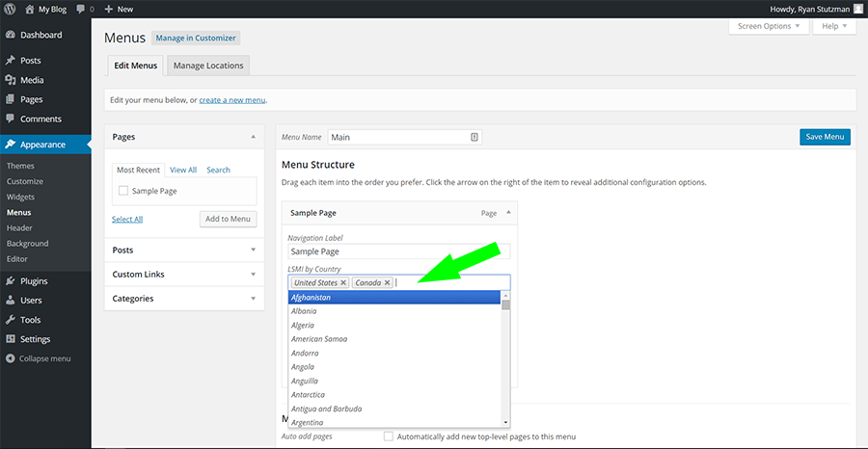Open the Widgets submenu item

[20, 197]
